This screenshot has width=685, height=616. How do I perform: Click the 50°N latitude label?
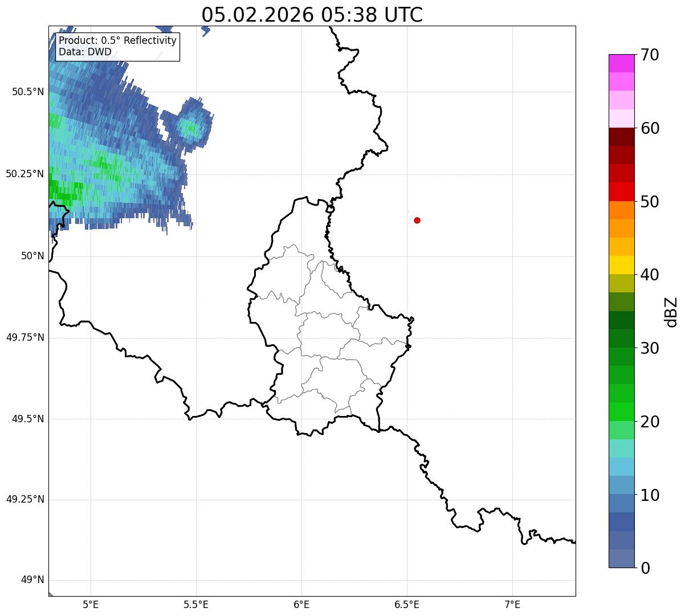(32, 256)
